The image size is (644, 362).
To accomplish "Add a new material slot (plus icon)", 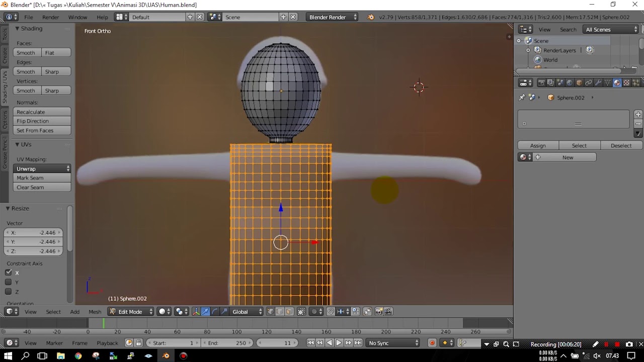I will pos(638,115).
